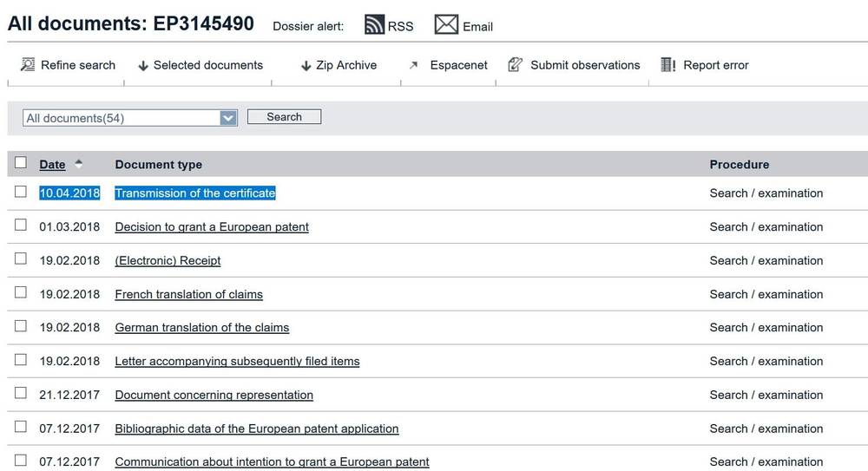Image resolution: width=868 pixels, height=471 pixels.
Task: Click the Submit observations pencil icon
Action: point(515,65)
